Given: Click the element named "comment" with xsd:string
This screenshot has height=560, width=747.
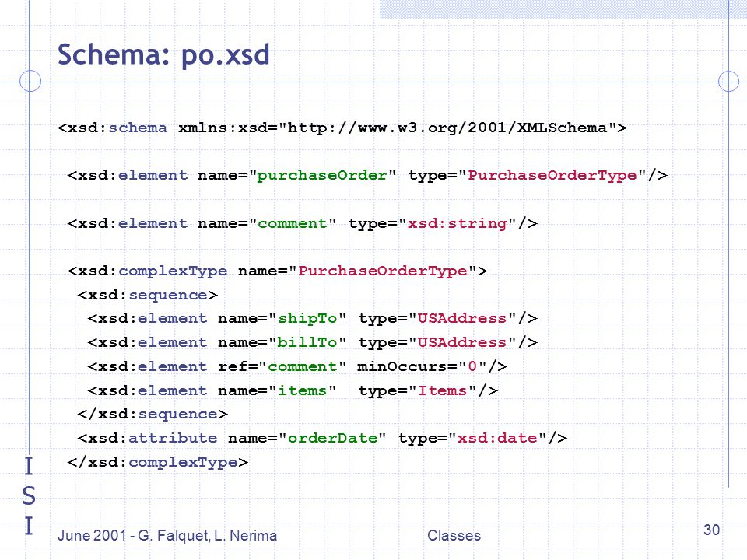Looking at the screenshot, I should click(x=303, y=223).
